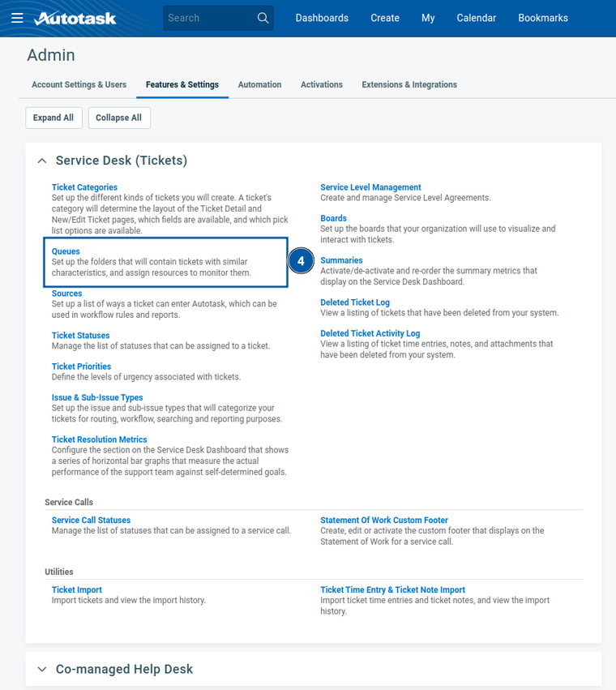Switch to Extensions & Integrations tab

pyautogui.click(x=409, y=84)
